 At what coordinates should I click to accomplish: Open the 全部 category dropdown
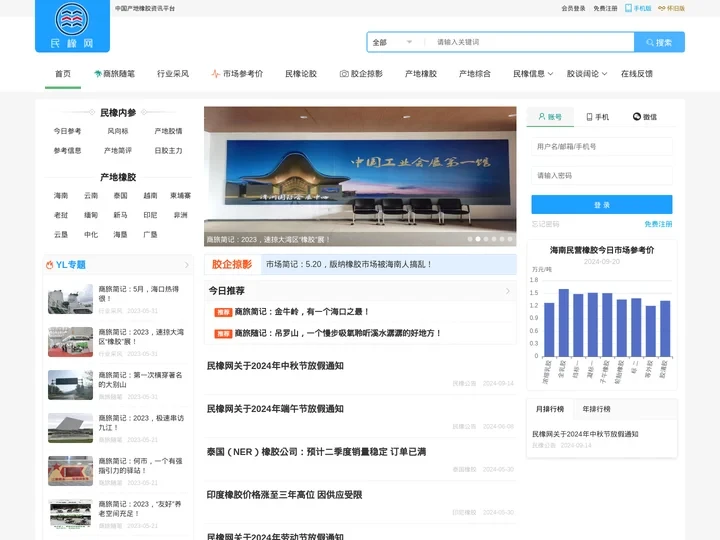(392, 42)
